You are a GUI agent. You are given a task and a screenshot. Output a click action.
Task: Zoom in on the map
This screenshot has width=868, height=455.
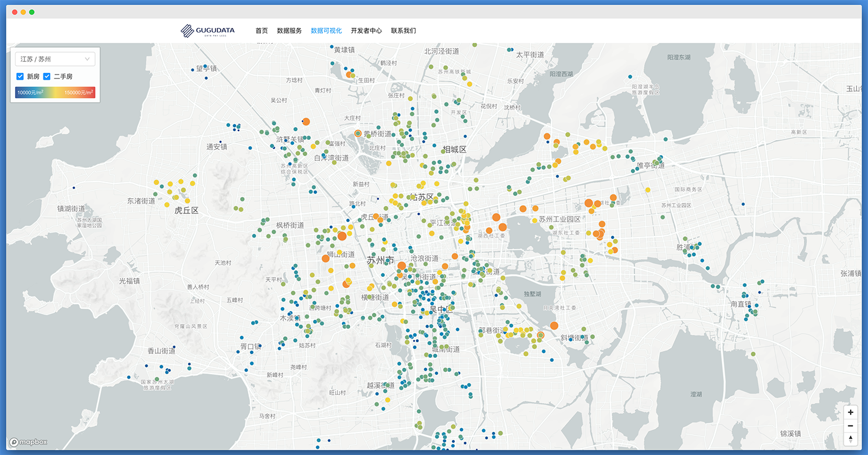(850, 412)
